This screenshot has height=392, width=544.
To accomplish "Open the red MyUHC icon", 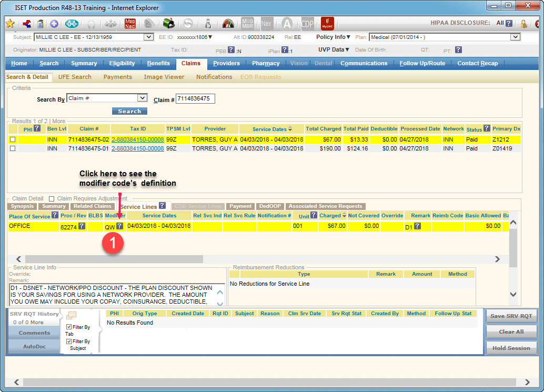I will click(x=327, y=23).
